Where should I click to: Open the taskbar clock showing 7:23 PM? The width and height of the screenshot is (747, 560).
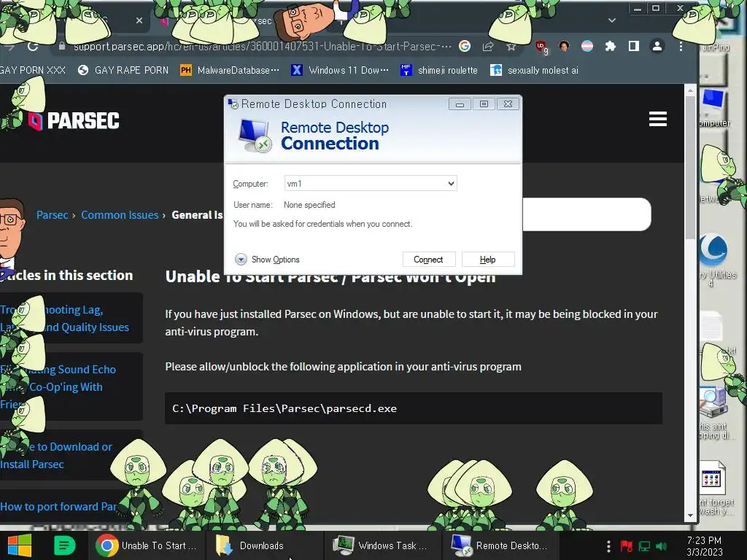tap(704, 546)
